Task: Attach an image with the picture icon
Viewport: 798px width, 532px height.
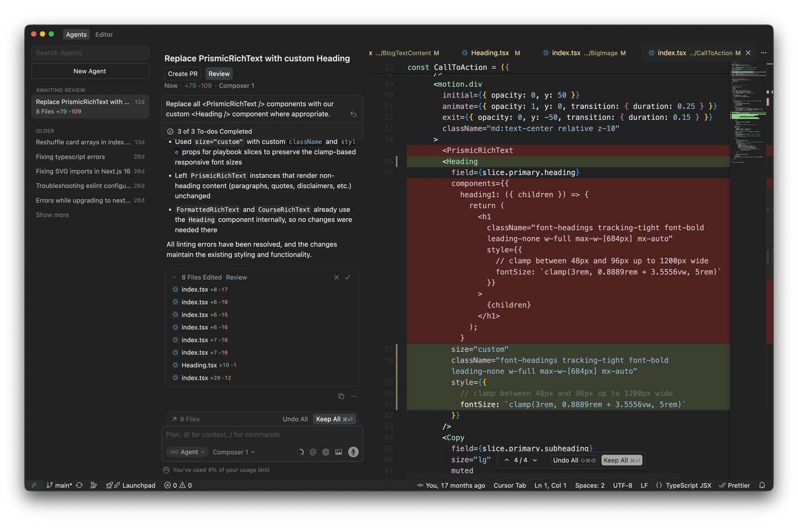Action: coord(339,452)
